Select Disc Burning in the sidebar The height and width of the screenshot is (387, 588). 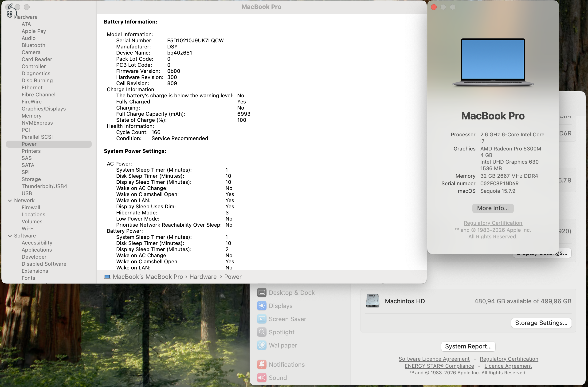tap(37, 80)
